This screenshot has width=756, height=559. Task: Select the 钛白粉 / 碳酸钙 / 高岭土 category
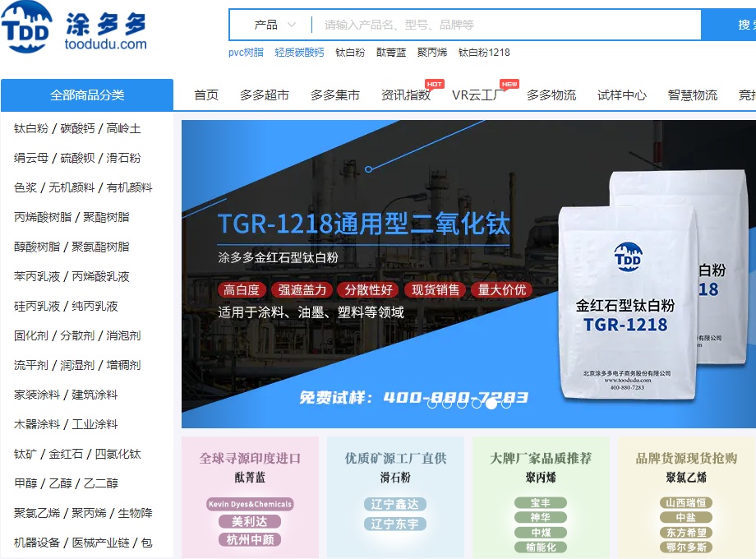77,128
